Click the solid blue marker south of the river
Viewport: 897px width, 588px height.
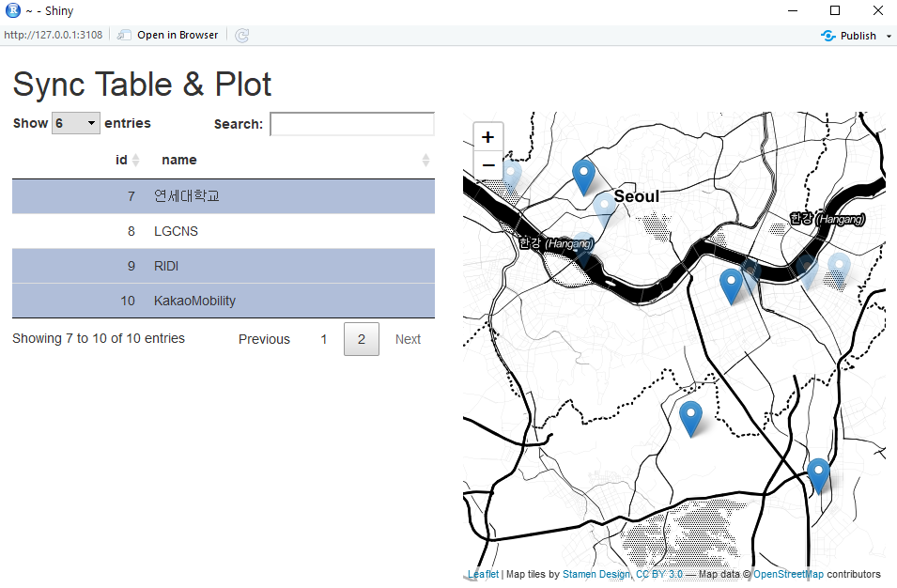pos(731,286)
